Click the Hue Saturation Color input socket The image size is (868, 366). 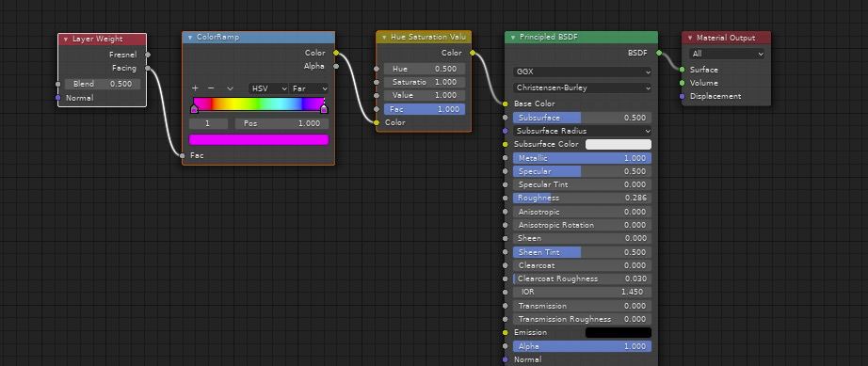pyautogui.click(x=377, y=122)
